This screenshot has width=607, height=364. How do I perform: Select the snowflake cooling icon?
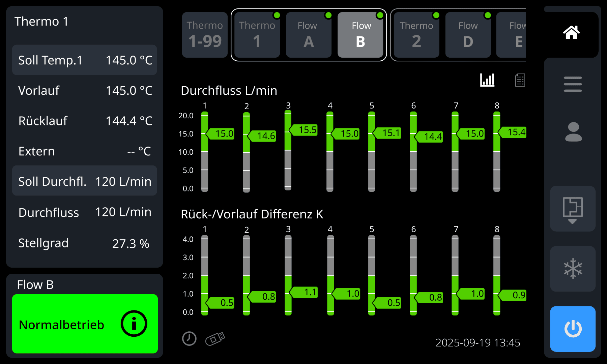pyautogui.click(x=573, y=269)
